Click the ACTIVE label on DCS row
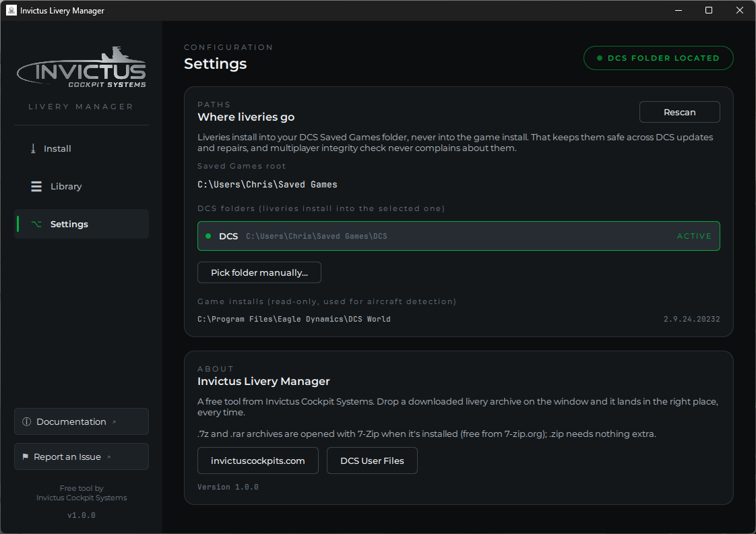This screenshot has width=756, height=534. pyautogui.click(x=694, y=236)
